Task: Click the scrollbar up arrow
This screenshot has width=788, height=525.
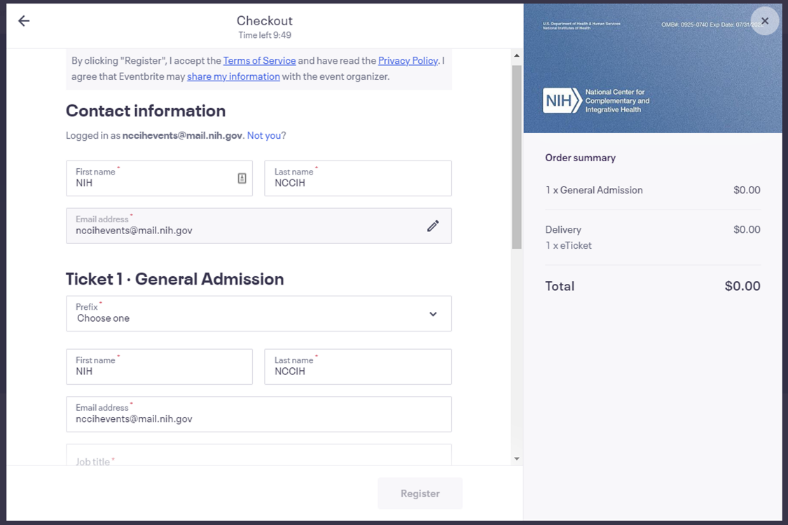Action: point(517,56)
